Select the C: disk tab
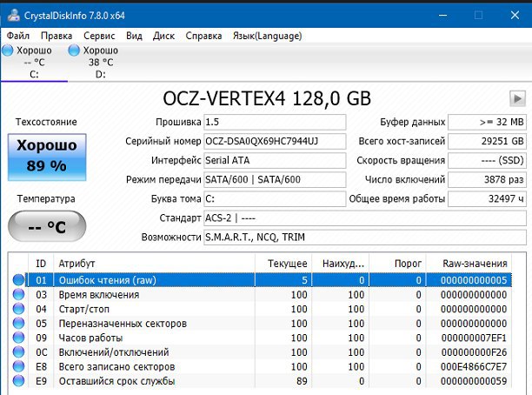Image resolution: width=532 pixels, height=395 pixels. click(x=34, y=62)
